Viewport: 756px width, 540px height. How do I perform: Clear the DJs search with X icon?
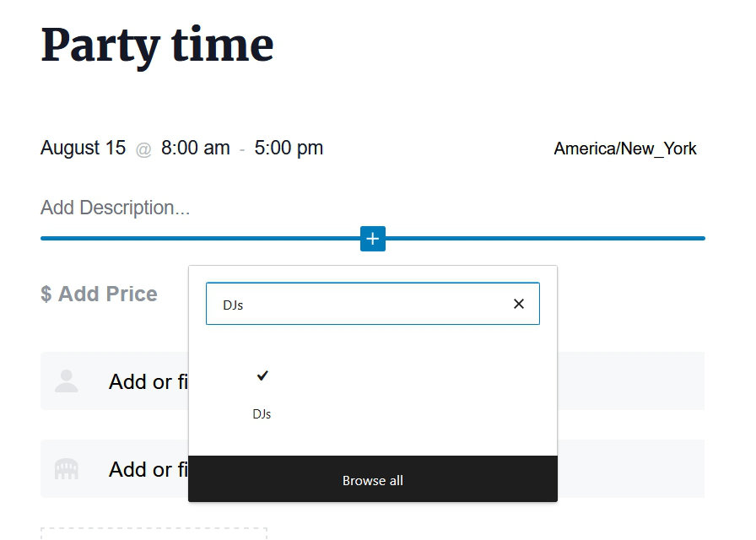pyautogui.click(x=519, y=304)
